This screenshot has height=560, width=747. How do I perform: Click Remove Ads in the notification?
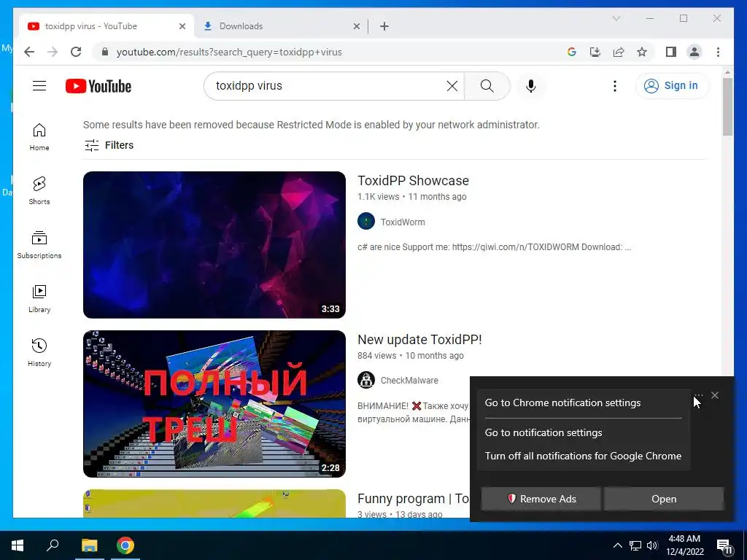click(541, 499)
